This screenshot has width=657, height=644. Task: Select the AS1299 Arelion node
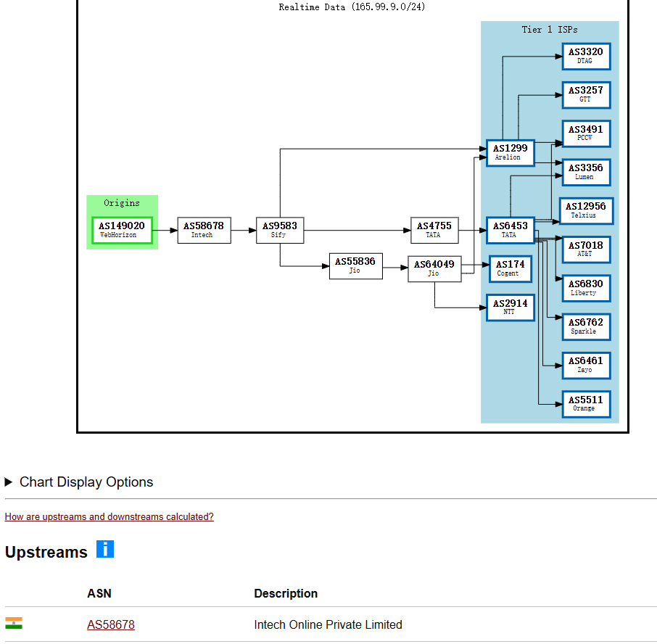(510, 152)
